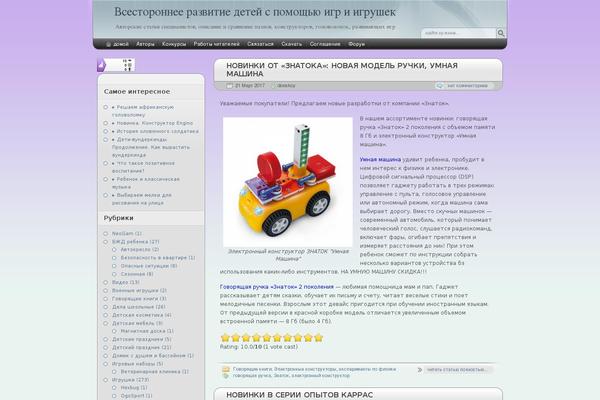The image size is (600, 400).
Task: Click the calendar icon before 21 Март 2017
Action: 230,86
